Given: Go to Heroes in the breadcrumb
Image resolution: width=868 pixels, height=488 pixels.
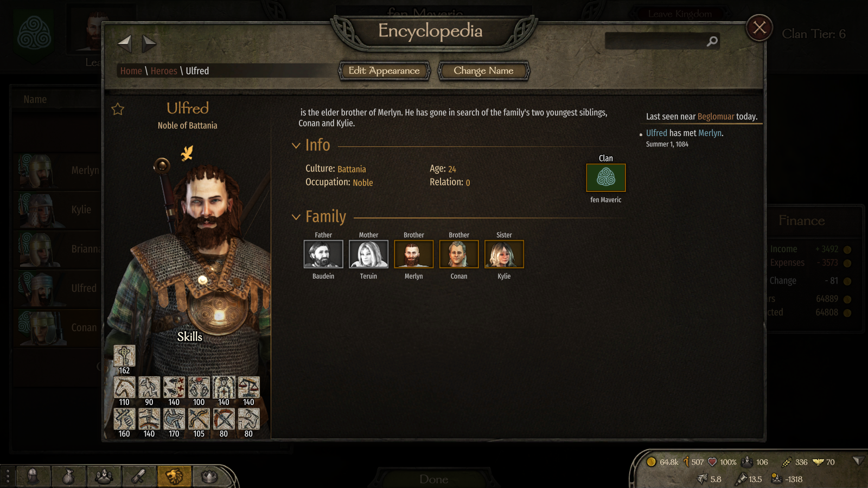Looking at the screenshot, I should click(x=164, y=71).
